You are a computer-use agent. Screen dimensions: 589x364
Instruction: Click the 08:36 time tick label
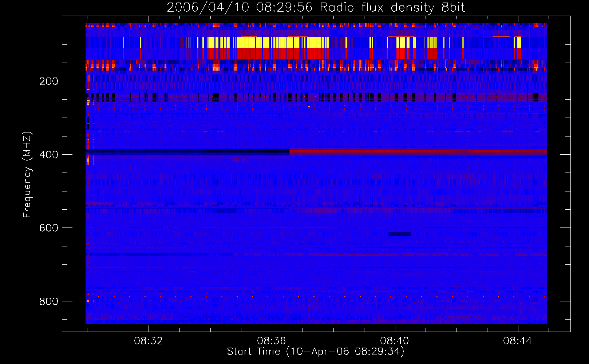coord(271,341)
